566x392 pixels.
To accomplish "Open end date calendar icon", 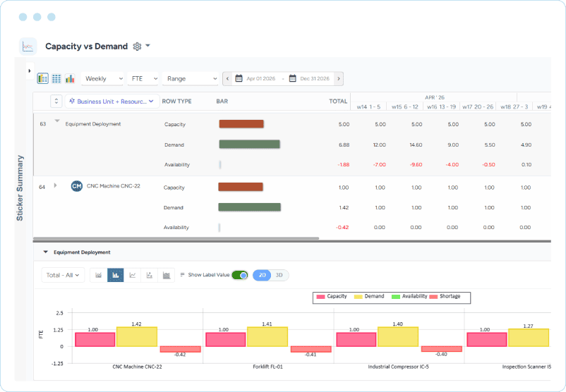I will coord(292,78).
